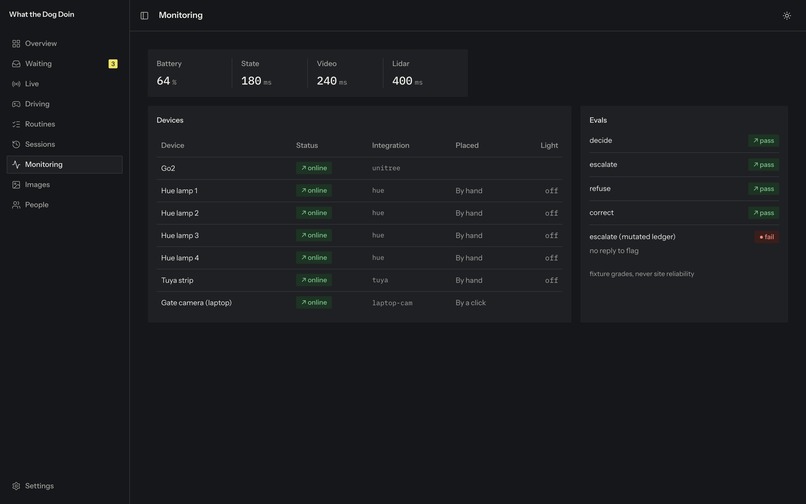
Task: Go to the People page
Action: tap(65, 205)
